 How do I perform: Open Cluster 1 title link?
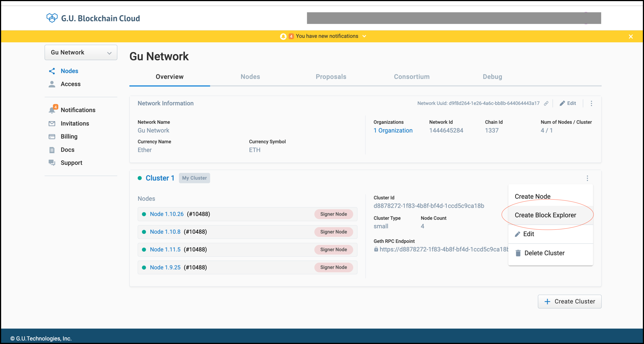click(160, 178)
